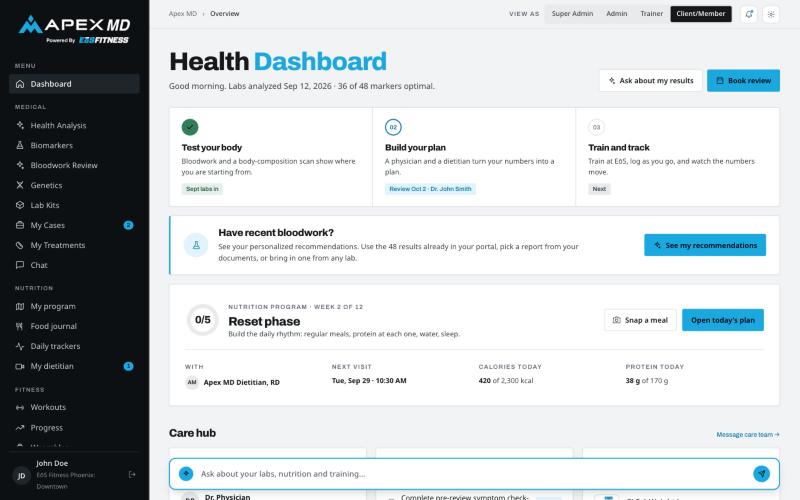Viewport: 800px width, 500px height.
Task: Click the Build your plan heading
Action: (415, 147)
